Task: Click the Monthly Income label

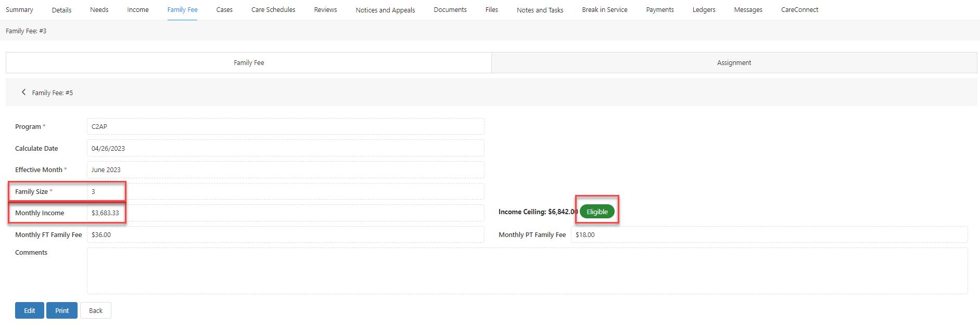Action: pyautogui.click(x=40, y=213)
